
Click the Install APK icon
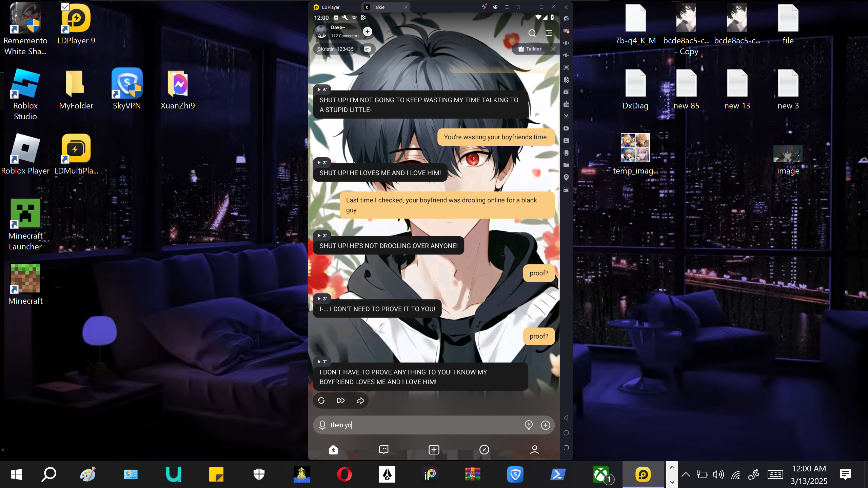[566, 104]
